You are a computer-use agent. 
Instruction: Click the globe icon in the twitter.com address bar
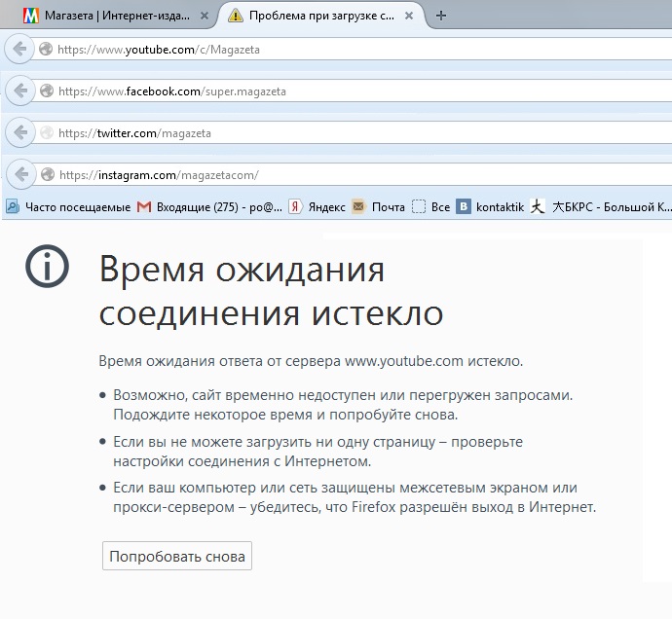point(47,132)
